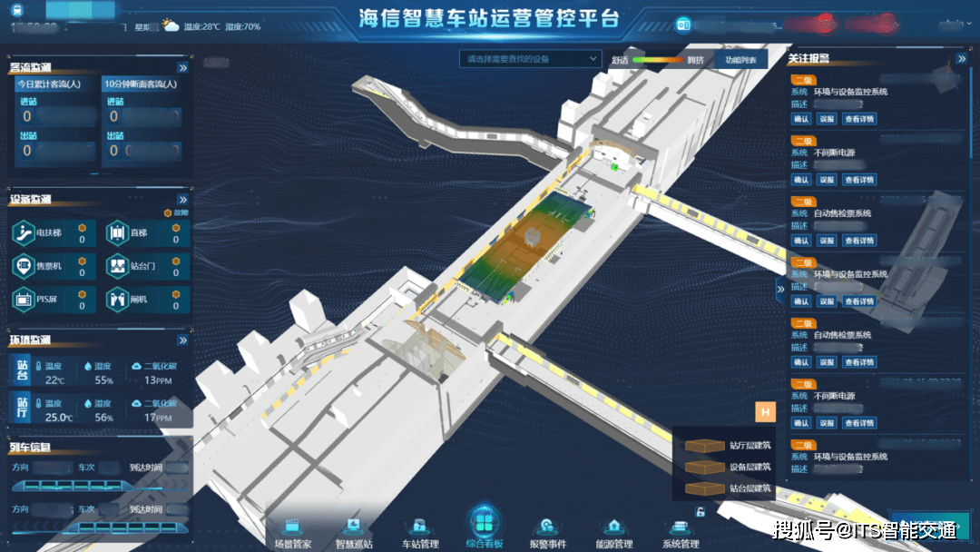
Task: Click the 站台 humidity droplet icon
Action: [x=87, y=366]
